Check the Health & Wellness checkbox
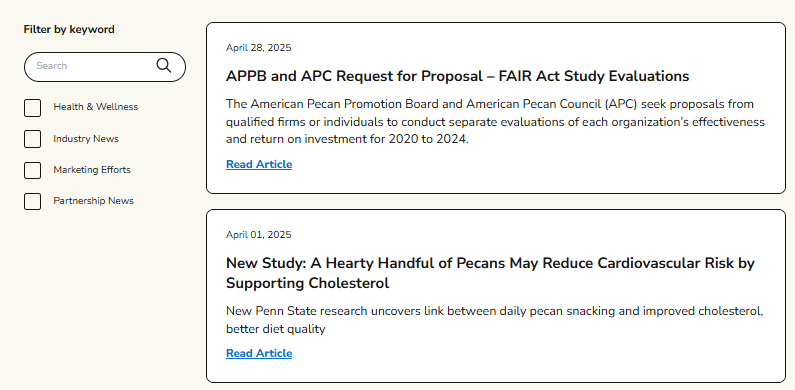This screenshot has width=795, height=390. [32, 108]
